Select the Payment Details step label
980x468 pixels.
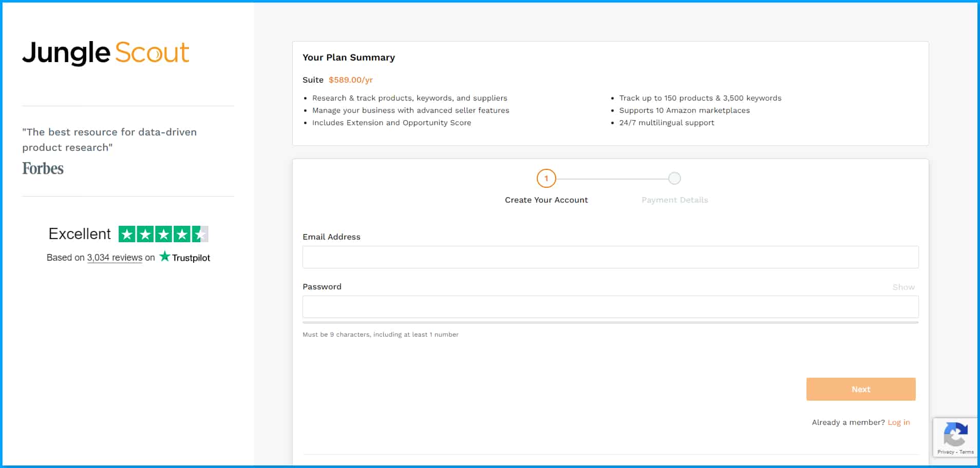pyautogui.click(x=674, y=200)
